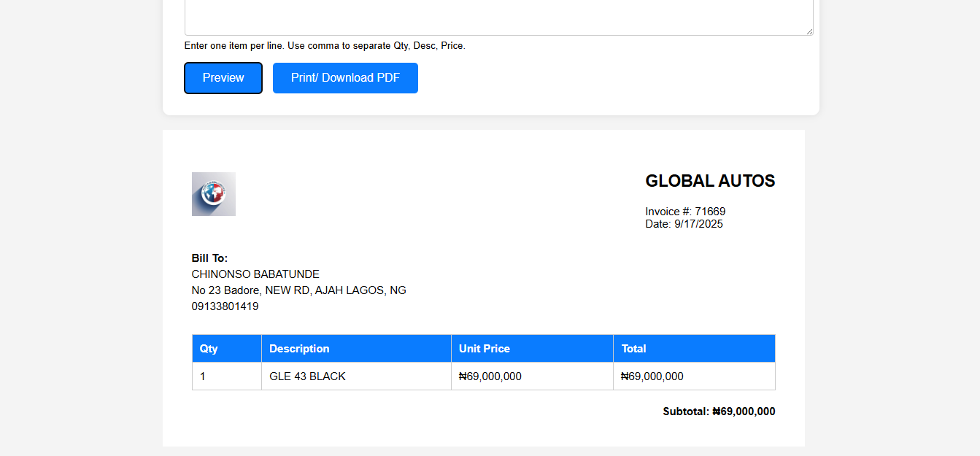Click the Qty column header

209,349
